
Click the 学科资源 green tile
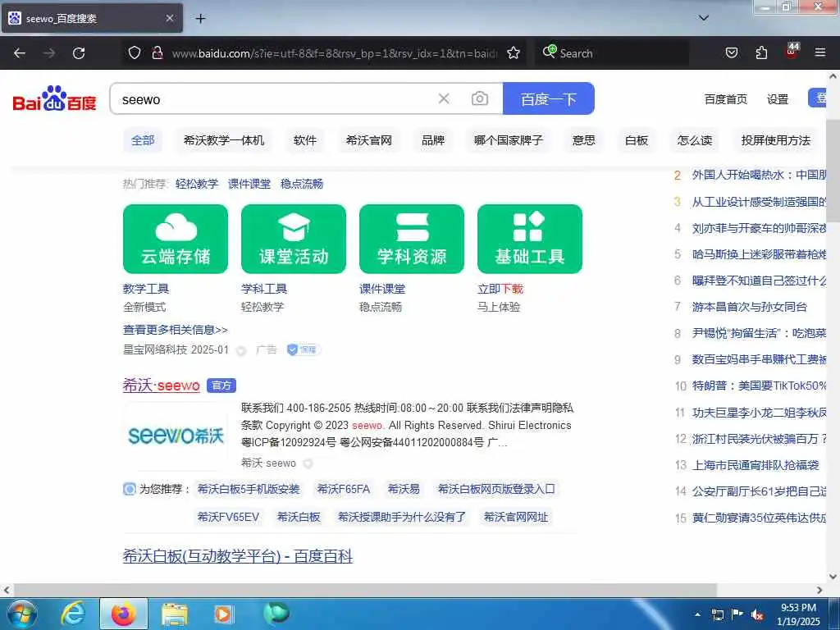pyautogui.click(x=412, y=239)
